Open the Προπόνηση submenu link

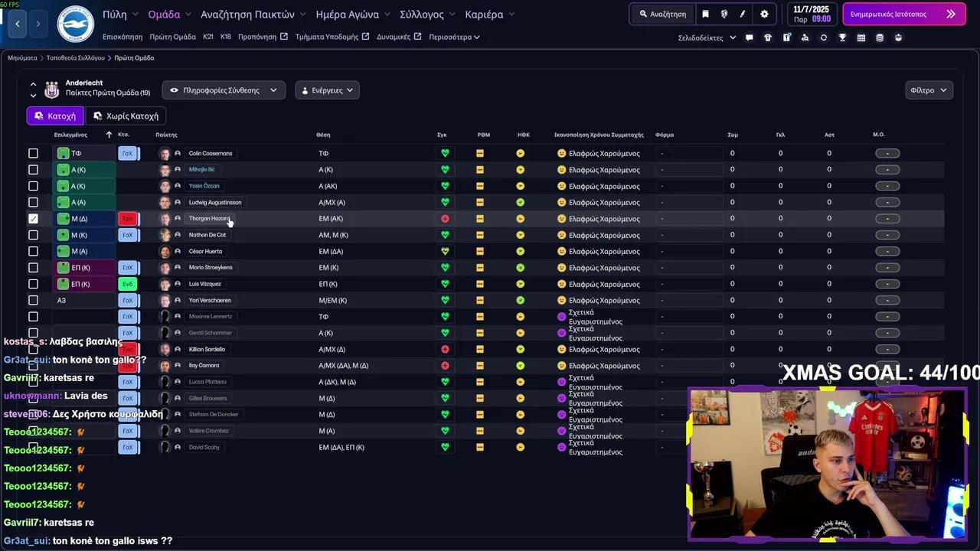263,37
